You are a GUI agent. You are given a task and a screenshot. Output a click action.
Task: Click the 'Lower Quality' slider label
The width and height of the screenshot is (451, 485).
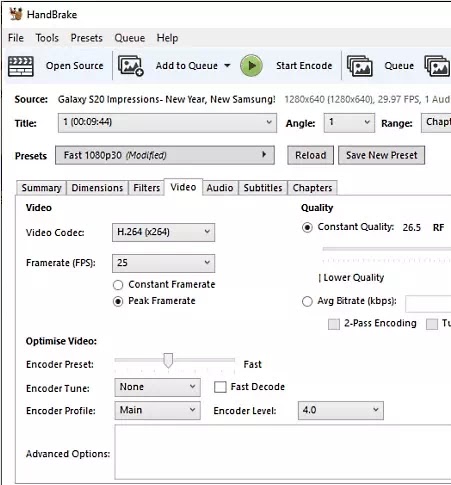point(353,278)
